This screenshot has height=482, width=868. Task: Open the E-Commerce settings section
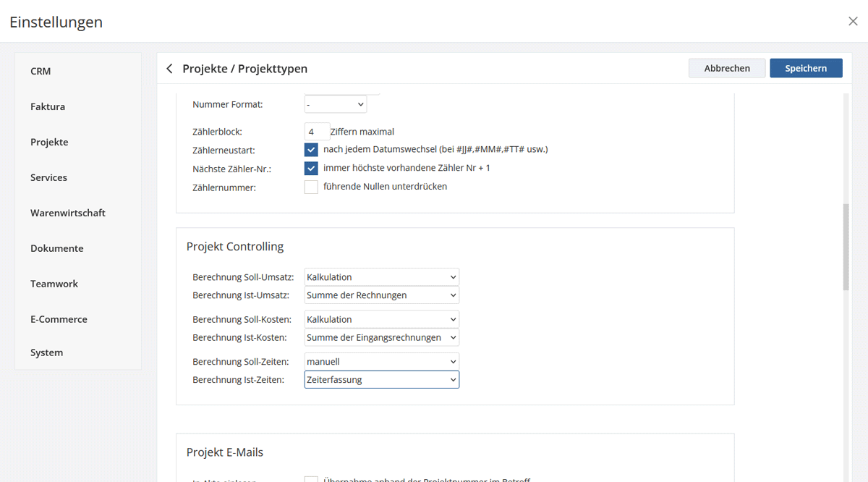59,320
